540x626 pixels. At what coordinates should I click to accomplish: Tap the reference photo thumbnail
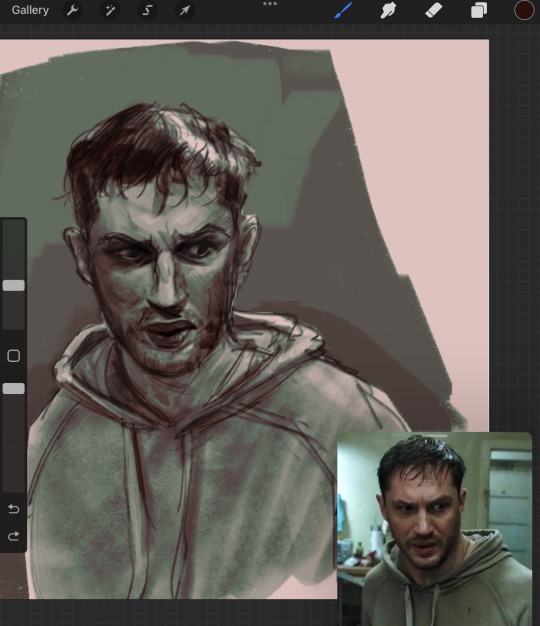[x=435, y=529]
